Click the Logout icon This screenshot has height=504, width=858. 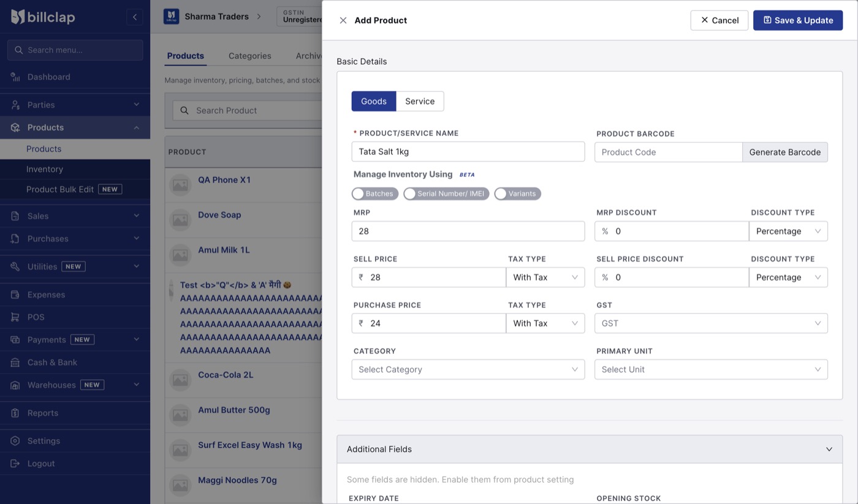(x=15, y=464)
